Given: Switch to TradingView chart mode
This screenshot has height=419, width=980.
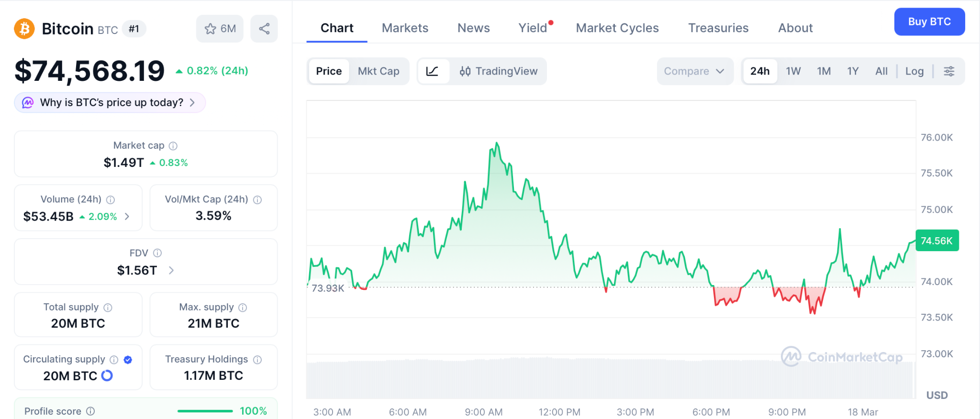Looking at the screenshot, I should coord(499,71).
